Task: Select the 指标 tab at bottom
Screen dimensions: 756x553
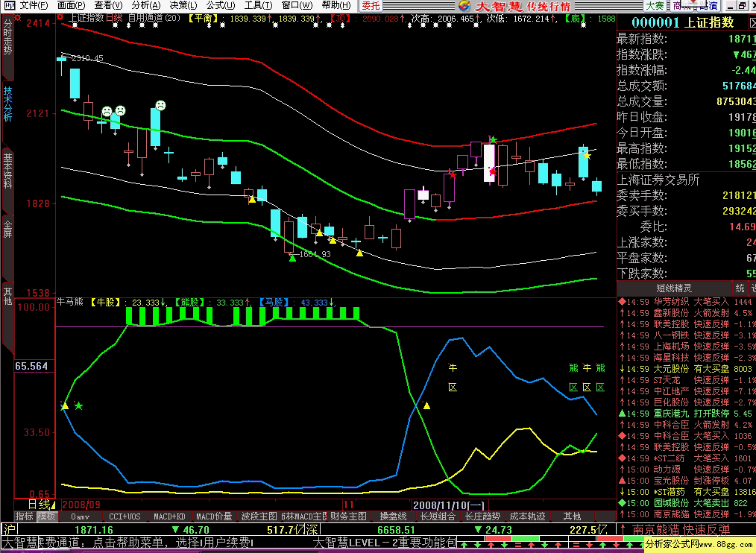Action: pos(25,516)
